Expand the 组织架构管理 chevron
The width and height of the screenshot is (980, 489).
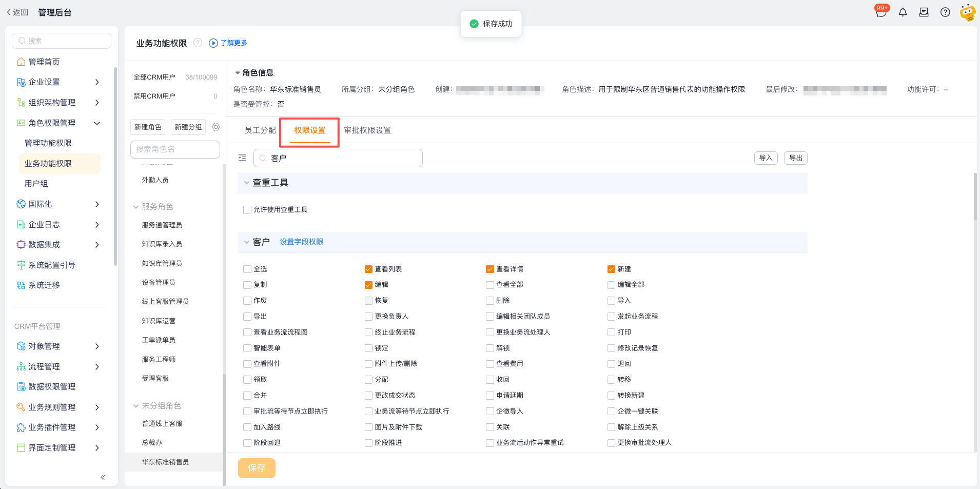click(x=97, y=103)
